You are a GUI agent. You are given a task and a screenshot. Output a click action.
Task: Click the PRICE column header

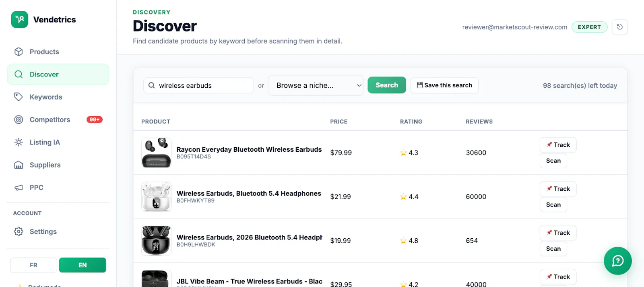pyautogui.click(x=339, y=122)
